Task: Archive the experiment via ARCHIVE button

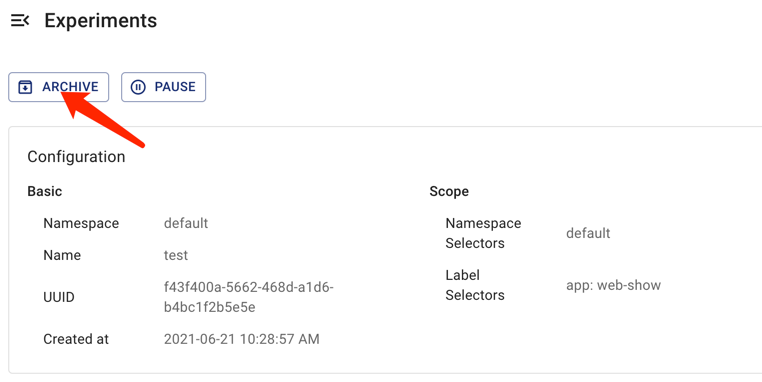Action: point(58,87)
